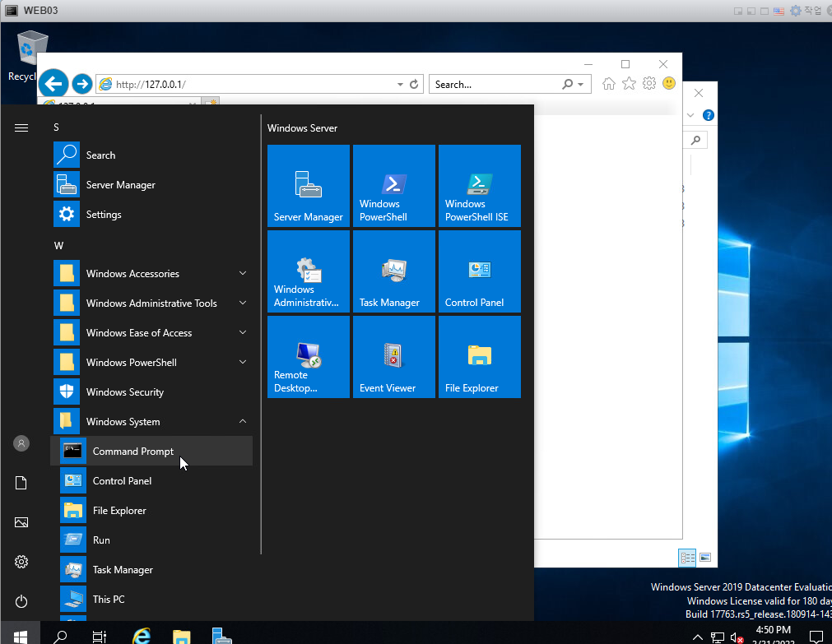Click the Windows PowerShell ISE tile
The width and height of the screenshot is (832, 644).
coord(480,186)
